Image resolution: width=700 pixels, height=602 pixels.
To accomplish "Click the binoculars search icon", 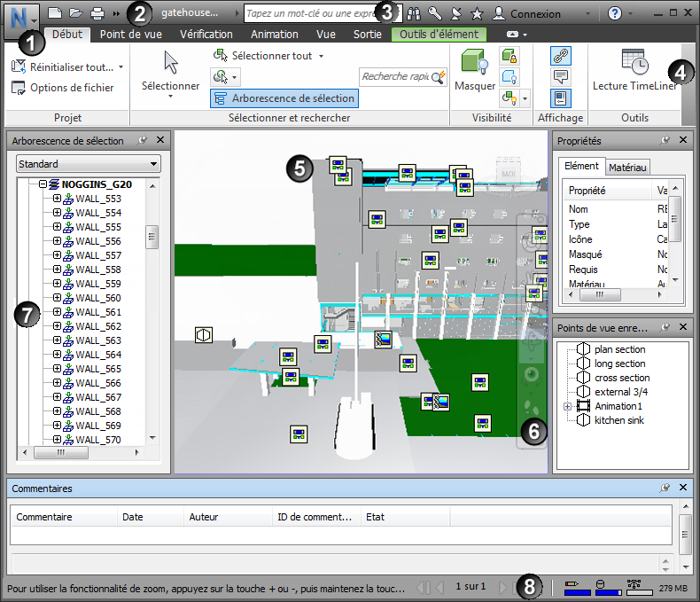I will point(415,14).
